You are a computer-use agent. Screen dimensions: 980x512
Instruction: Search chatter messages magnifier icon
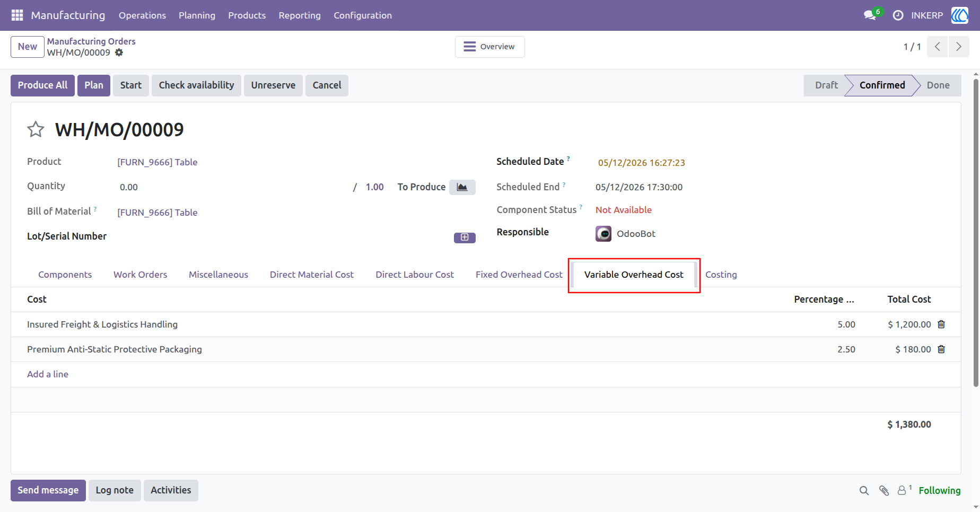(x=864, y=491)
